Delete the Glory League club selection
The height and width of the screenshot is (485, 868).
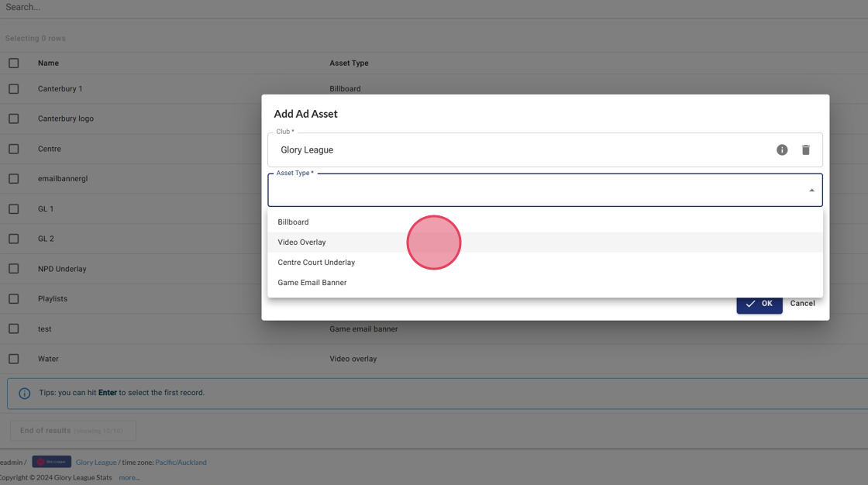(x=806, y=150)
